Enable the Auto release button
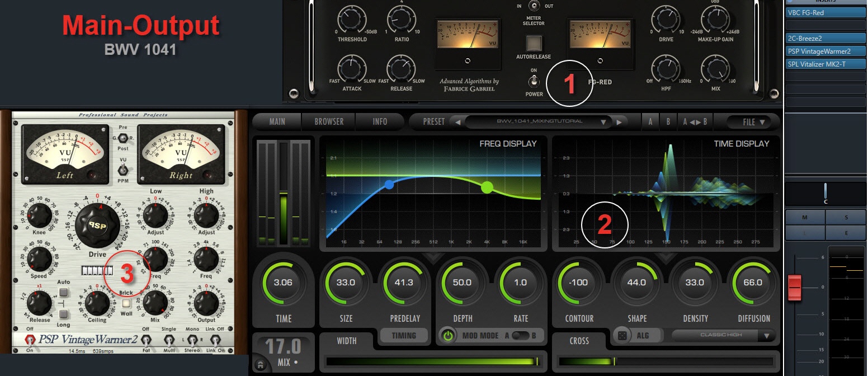Viewport: 868px width, 376px height. tap(64, 293)
